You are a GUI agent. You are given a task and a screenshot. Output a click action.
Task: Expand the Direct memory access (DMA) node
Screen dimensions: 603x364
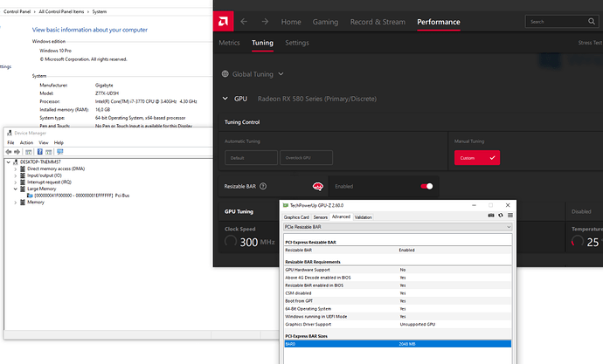click(x=16, y=169)
